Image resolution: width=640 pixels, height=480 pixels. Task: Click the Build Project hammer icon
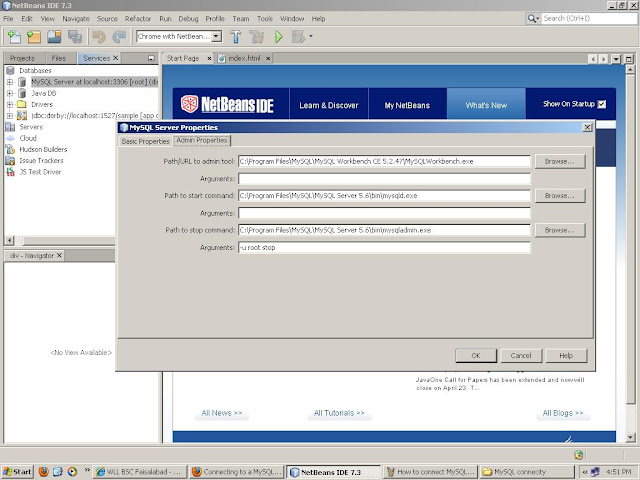tap(236, 37)
